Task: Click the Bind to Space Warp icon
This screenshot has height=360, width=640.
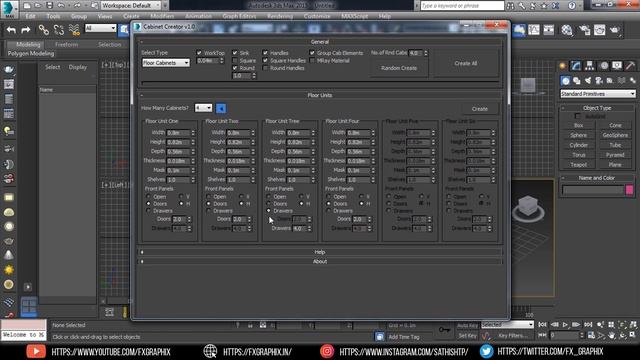Action: [x=74, y=29]
